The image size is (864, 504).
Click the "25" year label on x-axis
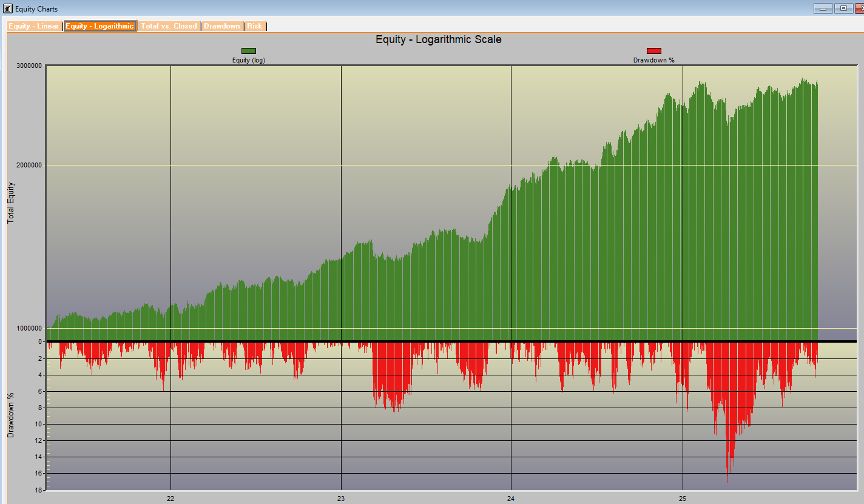pyautogui.click(x=683, y=499)
